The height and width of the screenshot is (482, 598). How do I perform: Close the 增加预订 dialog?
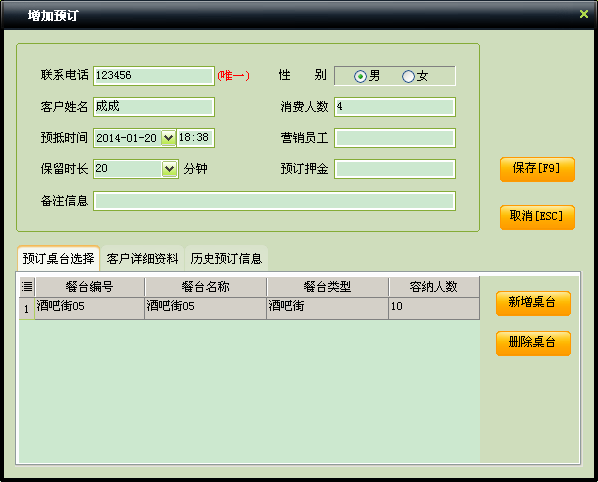coord(584,14)
